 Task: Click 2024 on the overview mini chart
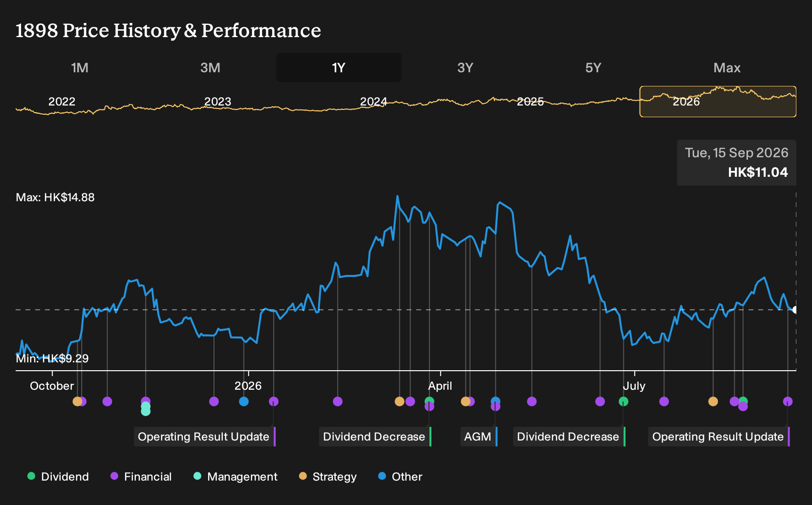[373, 102]
